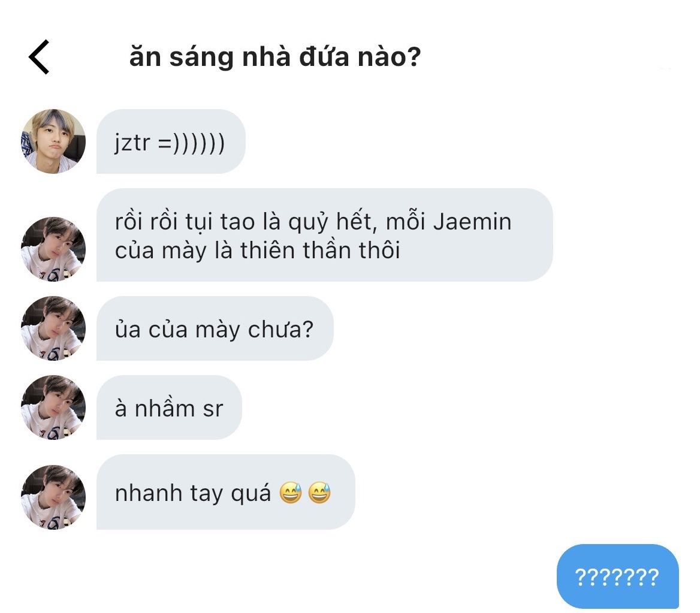The height and width of the screenshot is (613, 700).
Task: Tap the blond-haired avatar beside "jztr" message
Action: tap(53, 142)
